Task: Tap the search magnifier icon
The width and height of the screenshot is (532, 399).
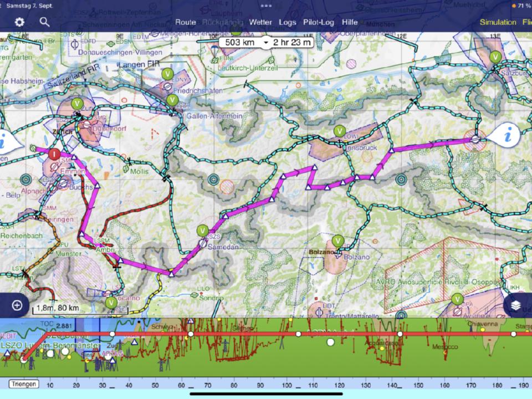Action: coord(45,22)
